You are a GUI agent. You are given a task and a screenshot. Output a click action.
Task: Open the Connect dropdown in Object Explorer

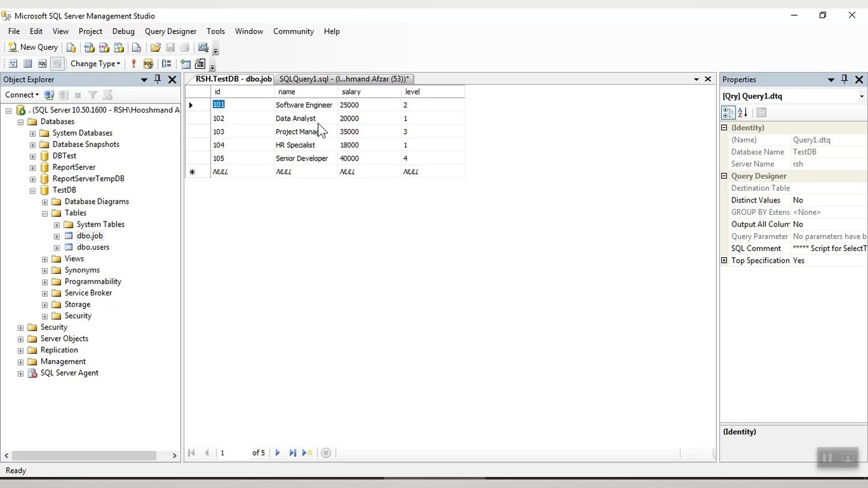[x=22, y=95]
